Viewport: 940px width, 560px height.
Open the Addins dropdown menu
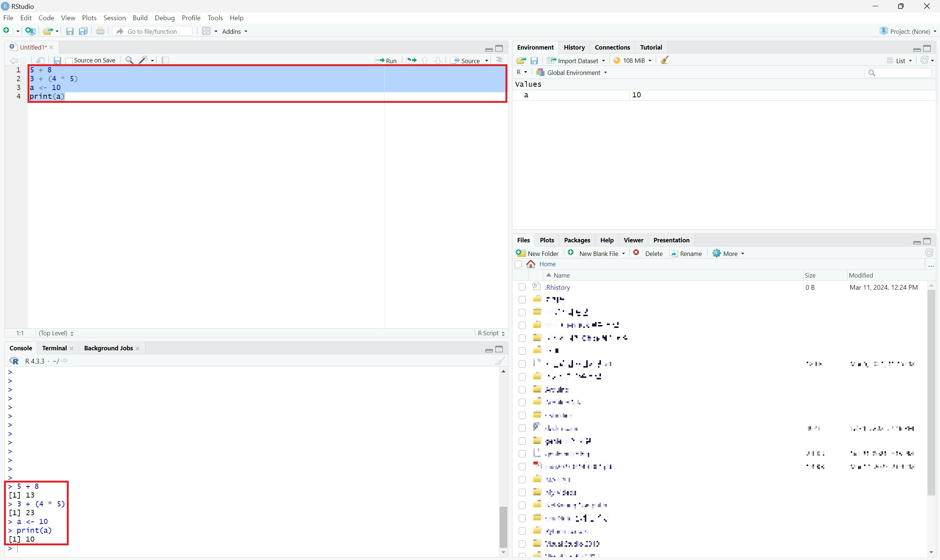[234, 31]
